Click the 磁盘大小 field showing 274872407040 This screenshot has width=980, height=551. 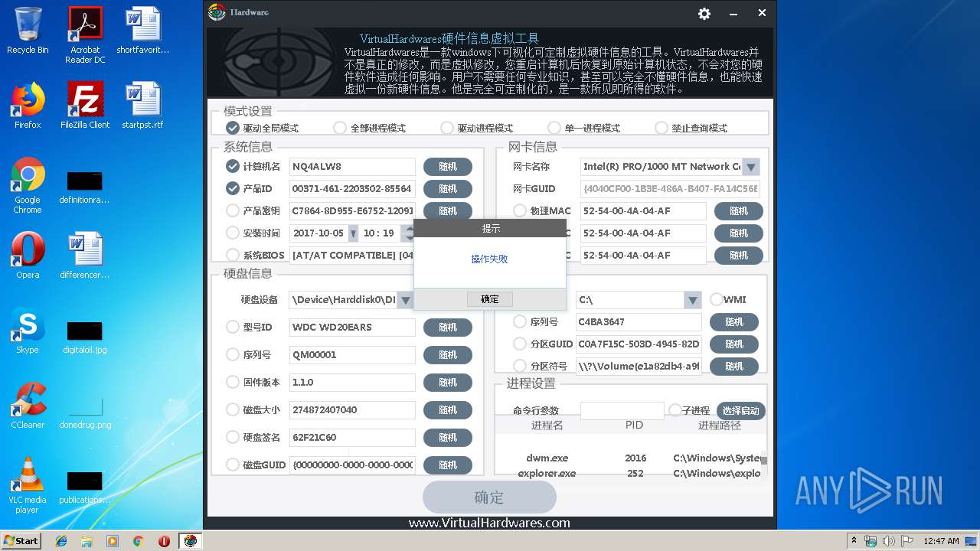352,410
